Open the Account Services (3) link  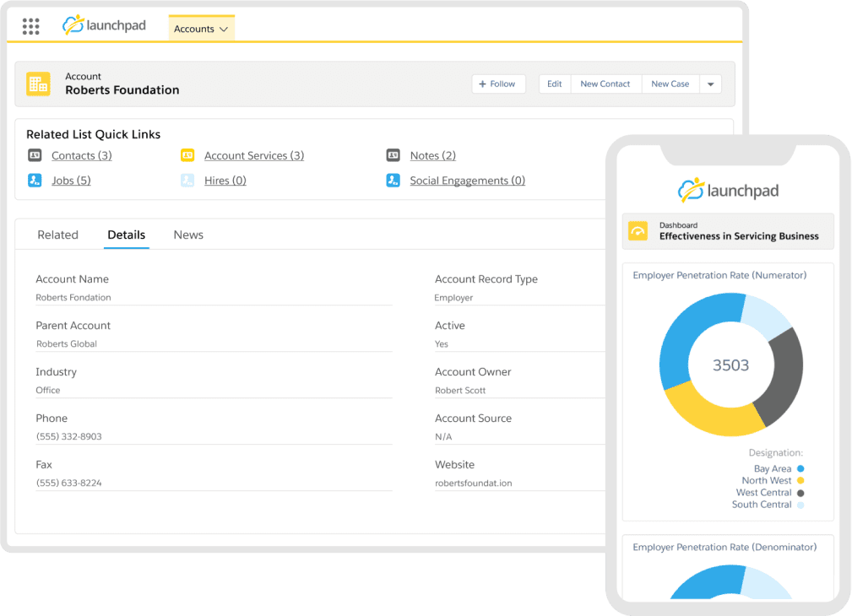click(x=254, y=155)
